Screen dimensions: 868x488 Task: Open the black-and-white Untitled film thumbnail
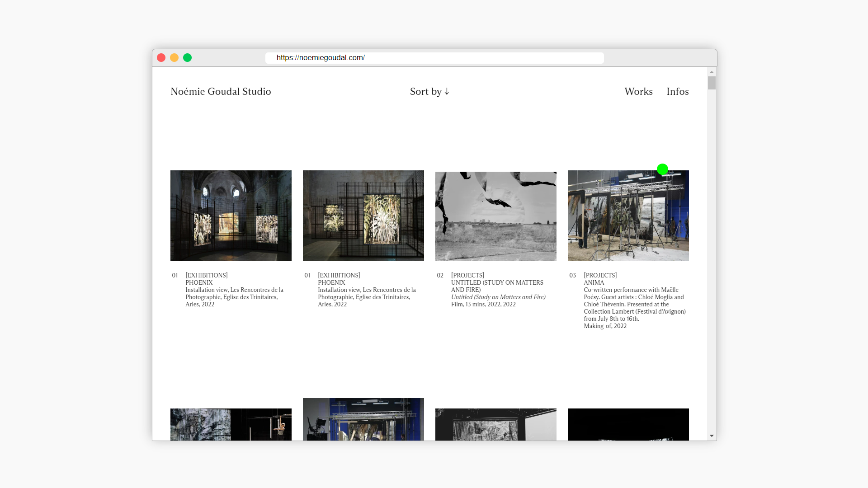click(496, 216)
